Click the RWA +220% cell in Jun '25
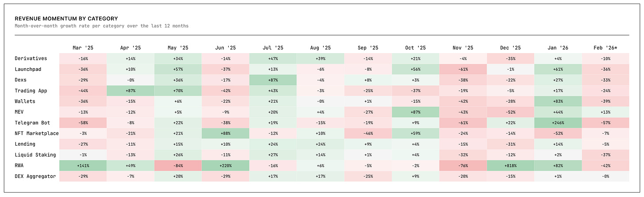This screenshot has height=197, width=644. [225, 166]
